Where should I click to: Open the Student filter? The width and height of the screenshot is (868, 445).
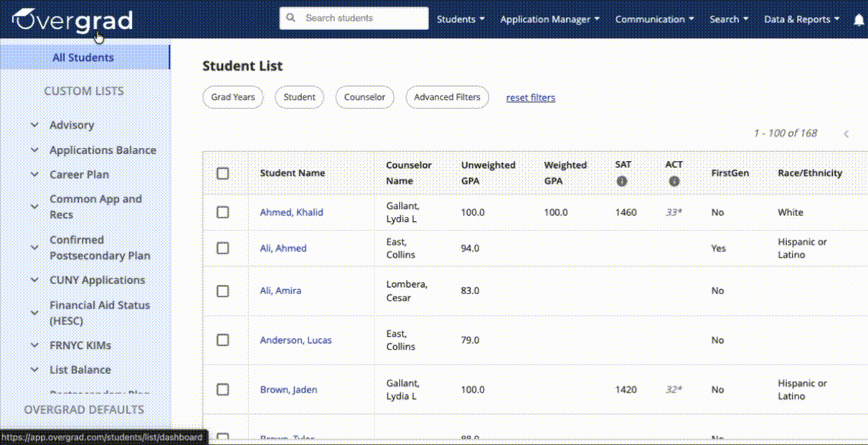click(299, 98)
